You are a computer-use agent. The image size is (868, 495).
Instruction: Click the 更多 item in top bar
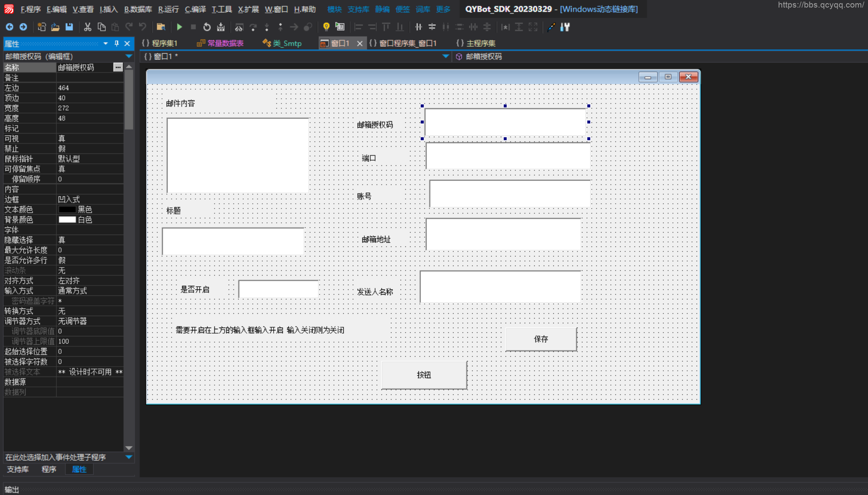(443, 9)
